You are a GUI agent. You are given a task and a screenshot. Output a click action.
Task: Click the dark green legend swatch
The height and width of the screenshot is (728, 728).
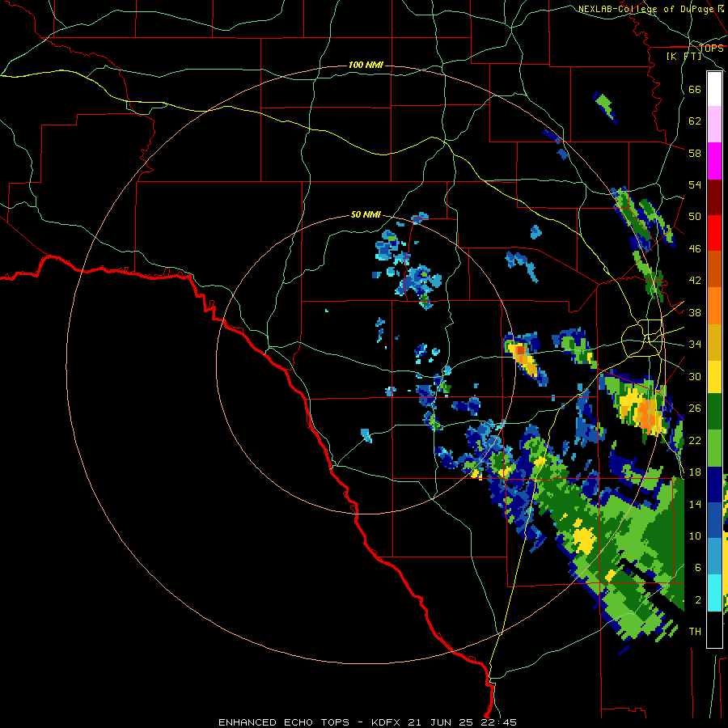pyautogui.click(x=714, y=412)
